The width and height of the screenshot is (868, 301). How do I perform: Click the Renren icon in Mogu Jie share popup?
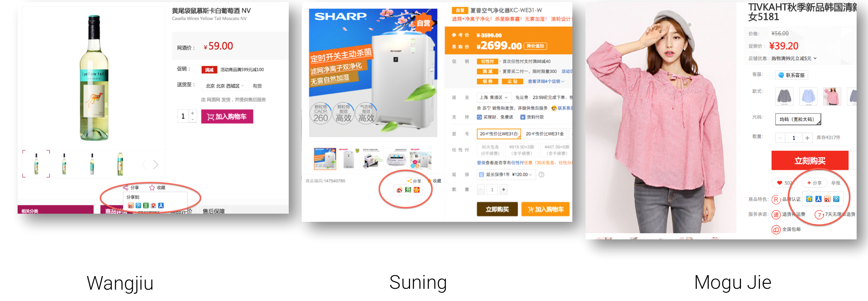pyautogui.click(x=818, y=199)
